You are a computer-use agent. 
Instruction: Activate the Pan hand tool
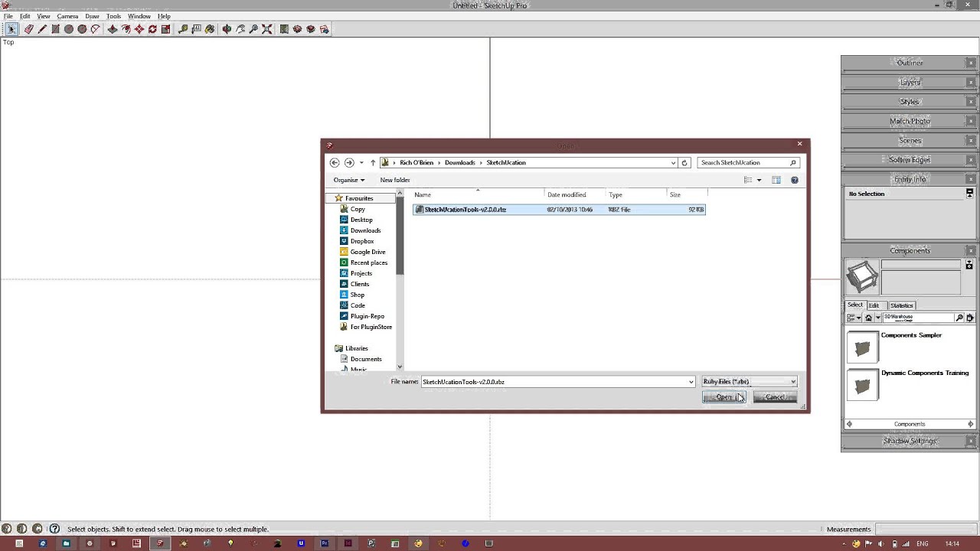pyautogui.click(x=240, y=29)
